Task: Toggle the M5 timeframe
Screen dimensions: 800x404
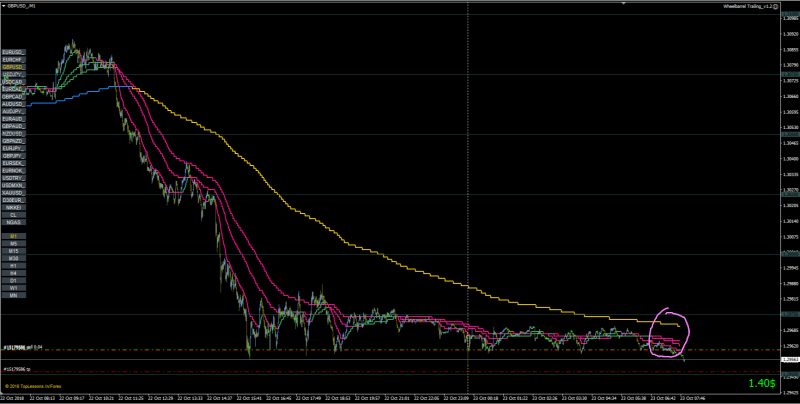Action: 14,244
